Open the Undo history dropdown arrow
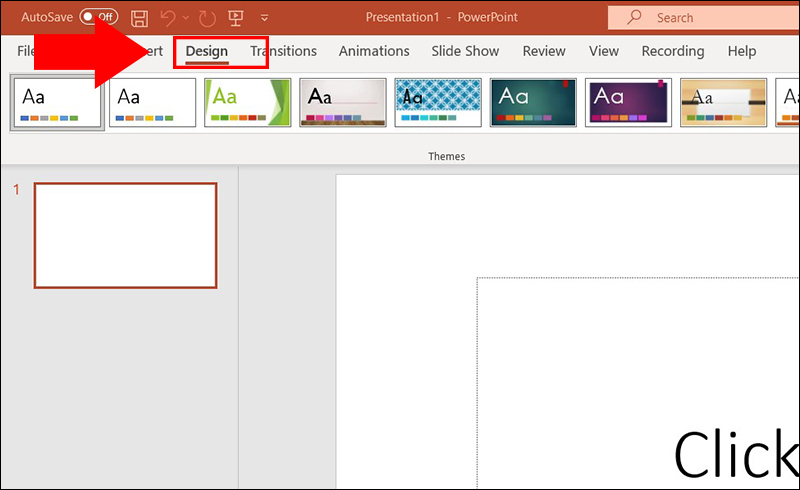Screen dimensions: 800x490 (x=186, y=18)
